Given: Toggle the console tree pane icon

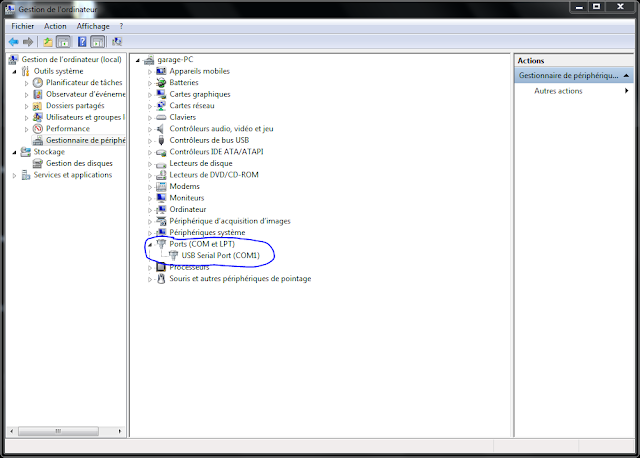Looking at the screenshot, I should pyautogui.click(x=63, y=42).
